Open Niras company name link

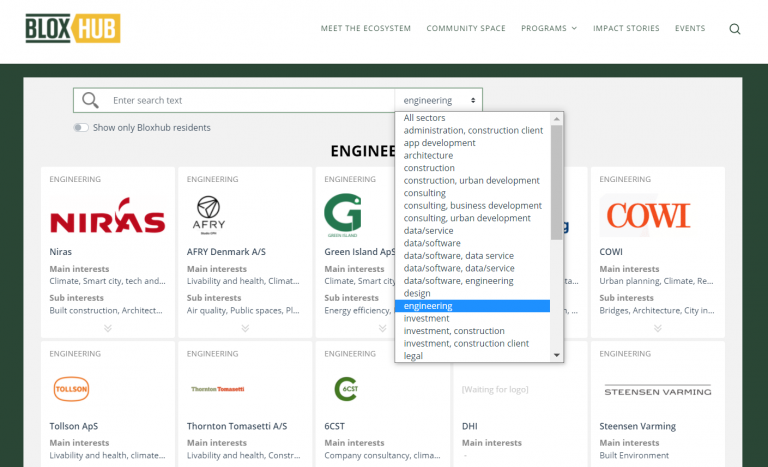61,252
